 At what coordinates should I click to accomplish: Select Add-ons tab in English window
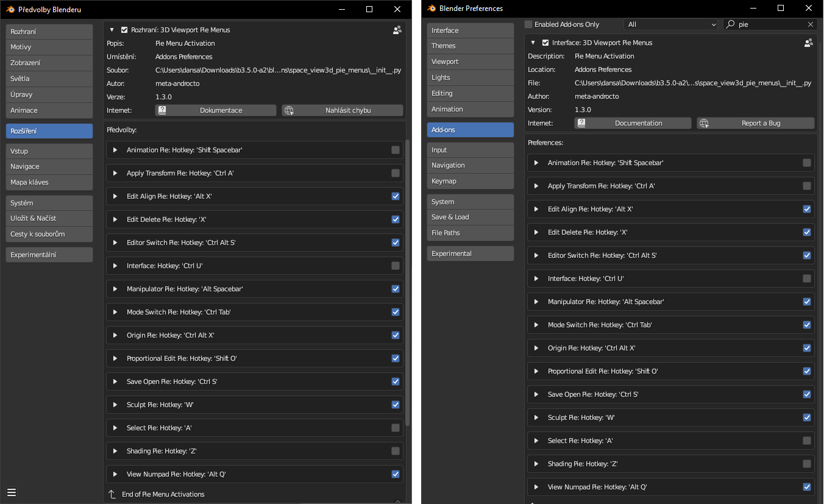(x=471, y=130)
